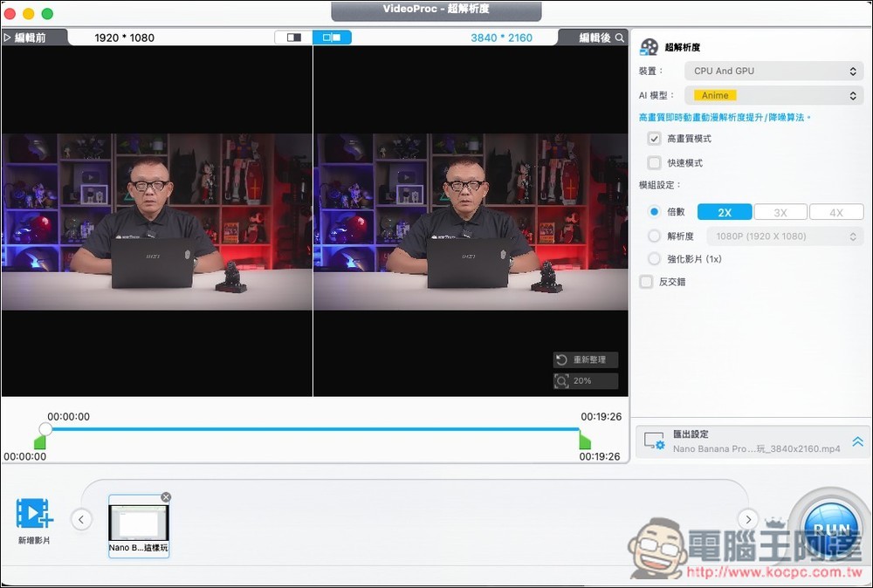Switch to single-pane preview icon
This screenshot has width=873, height=588.
pos(292,37)
